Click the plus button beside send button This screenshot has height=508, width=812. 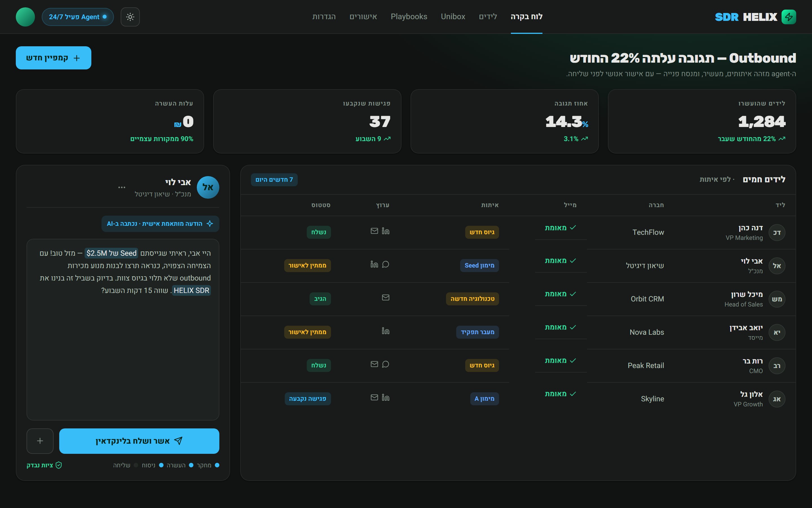pyautogui.click(x=40, y=441)
